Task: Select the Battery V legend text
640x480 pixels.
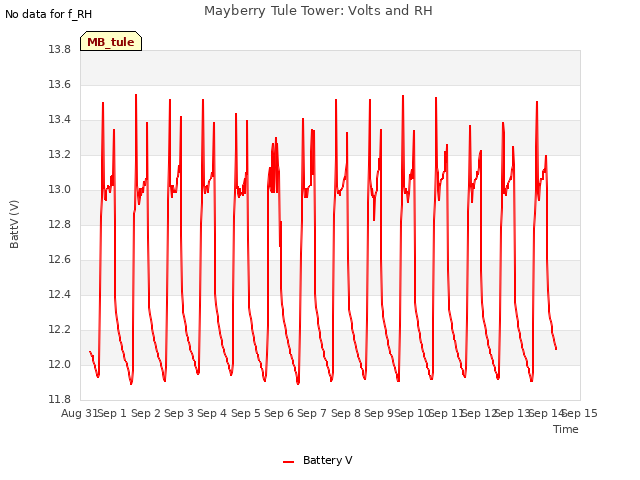Action: (327, 460)
